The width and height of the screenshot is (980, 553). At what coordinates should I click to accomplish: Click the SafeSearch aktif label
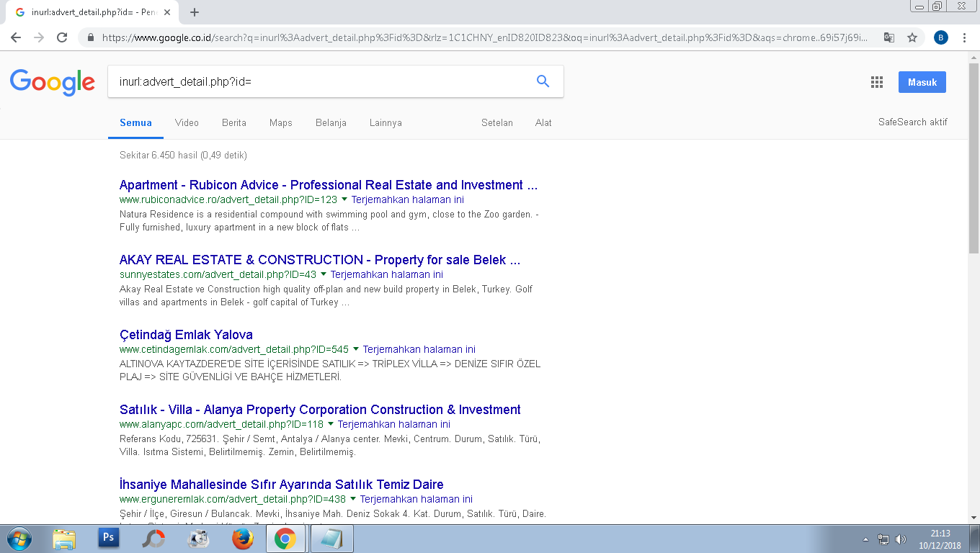click(913, 122)
